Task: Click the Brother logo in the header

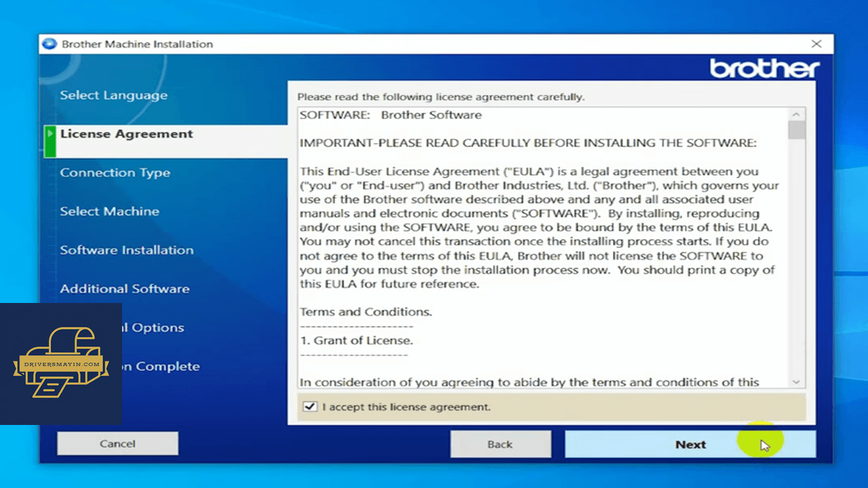Action: (x=764, y=68)
